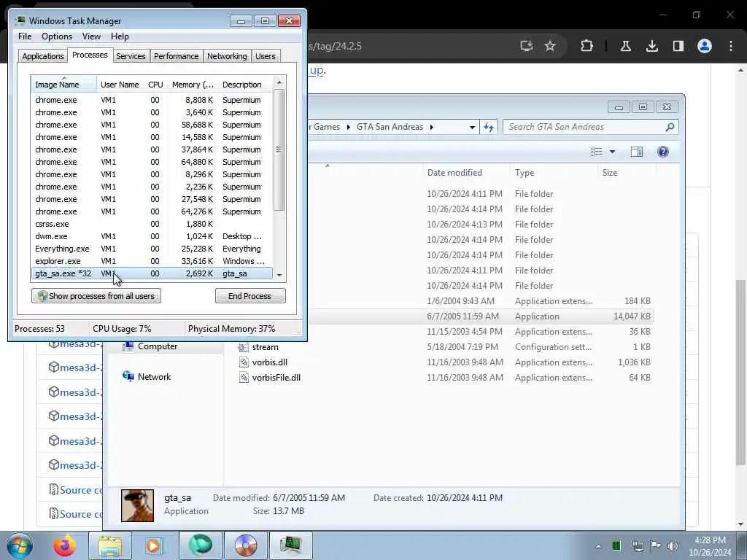Select the explorer.exe process row
The image size is (747, 560).
tap(152, 261)
